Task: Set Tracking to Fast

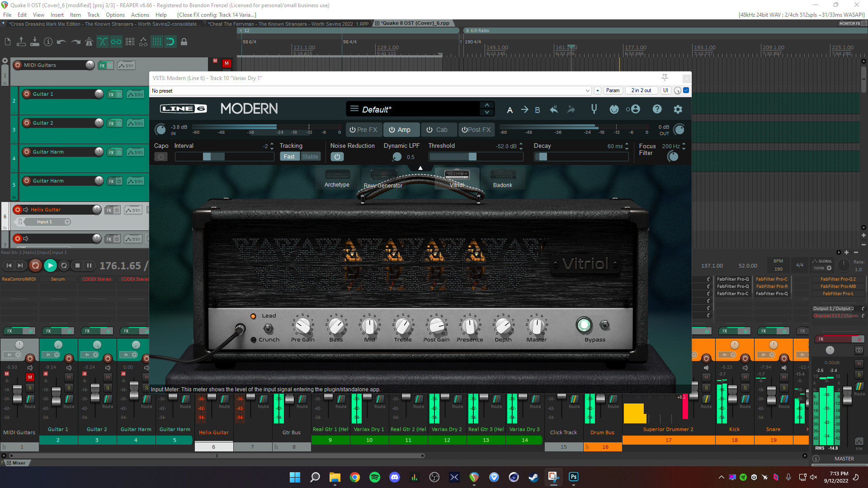Action: point(289,157)
